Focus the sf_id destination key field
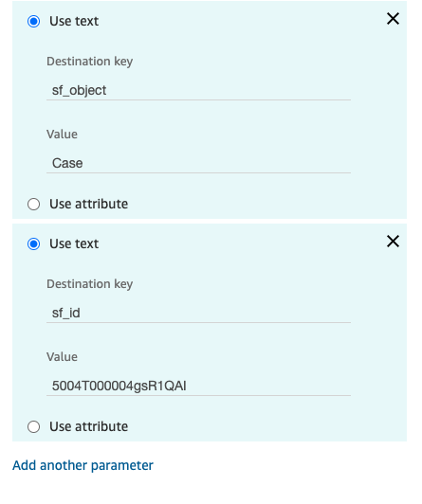422x504 pixels. [x=198, y=313]
